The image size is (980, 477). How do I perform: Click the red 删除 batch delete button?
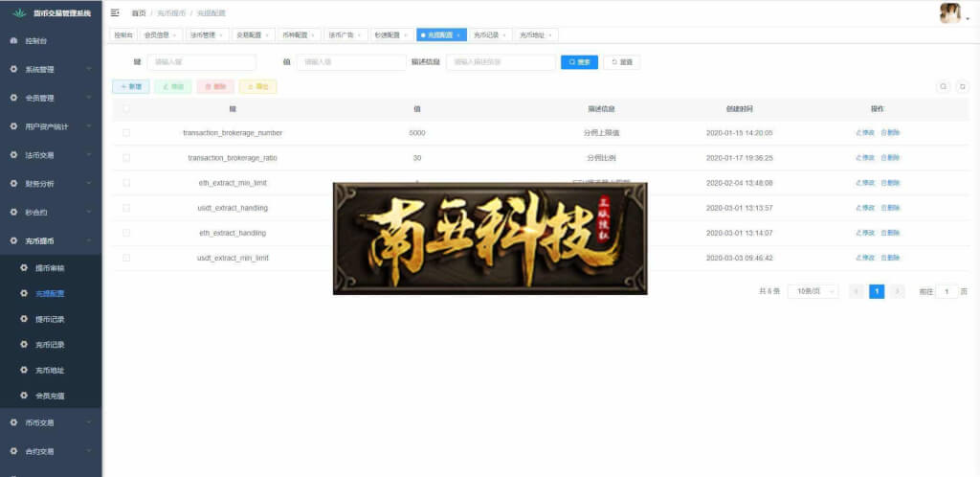[x=215, y=87]
